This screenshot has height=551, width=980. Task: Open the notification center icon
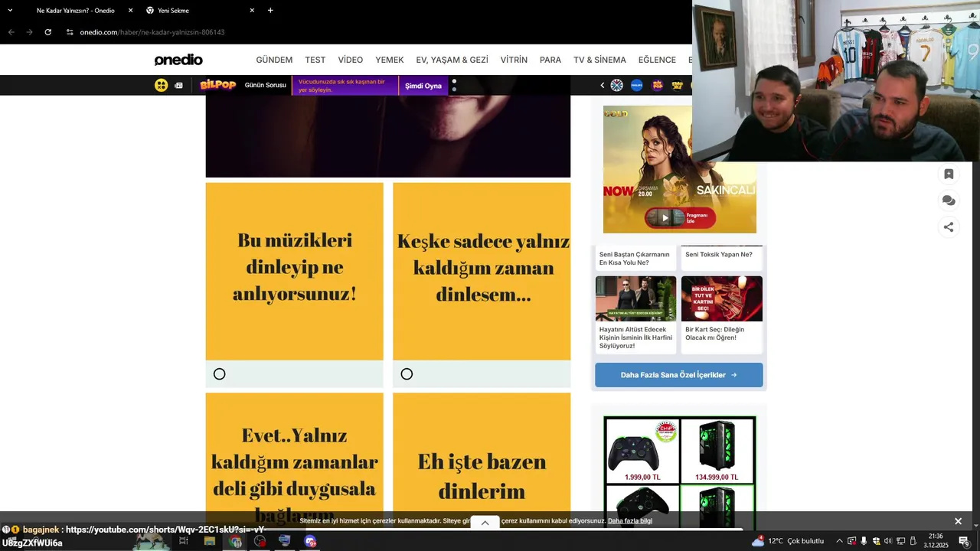point(964,541)
